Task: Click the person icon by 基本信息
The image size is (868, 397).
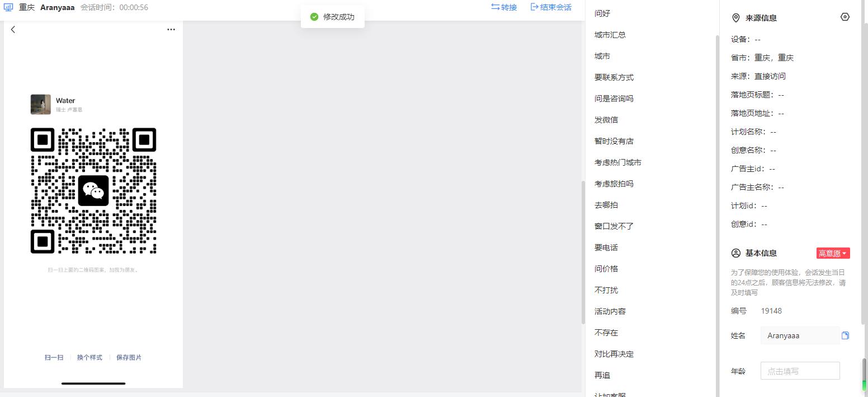Action: [x=736, y=253]
